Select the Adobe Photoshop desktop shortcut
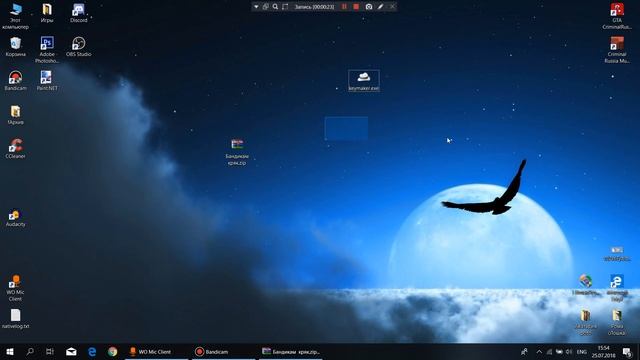This screenshot has height=360, width=640. click(x=47, y=50)
